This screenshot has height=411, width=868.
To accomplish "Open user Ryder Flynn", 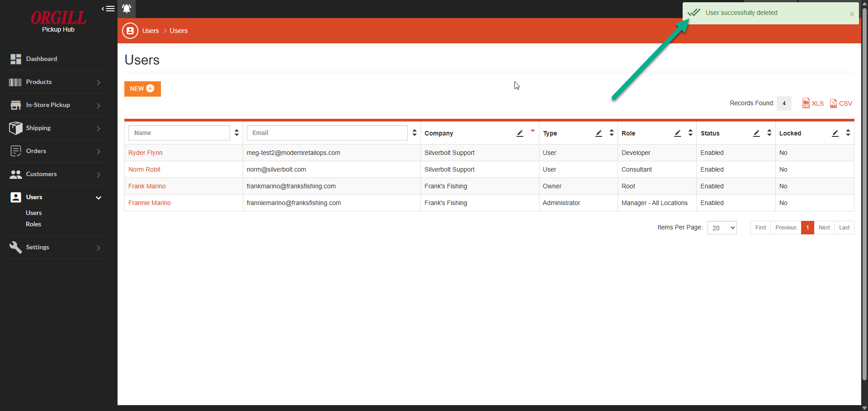I will point(146,153).
